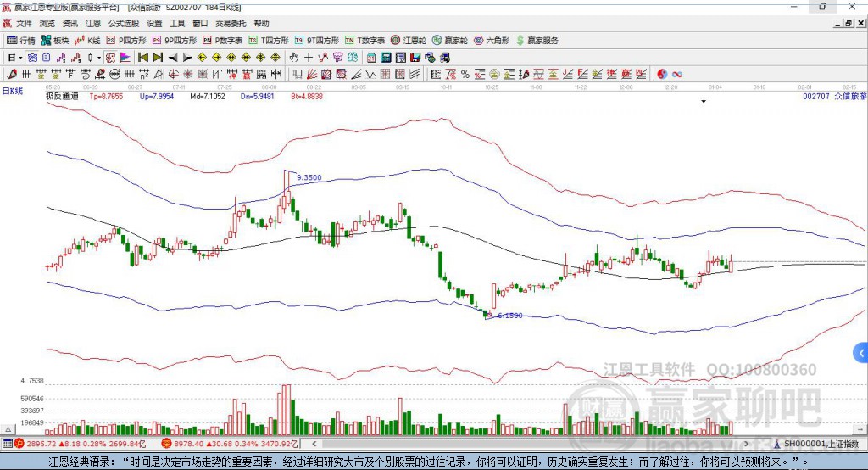Expand the sub-chart with up triangle button

point(8,429)
